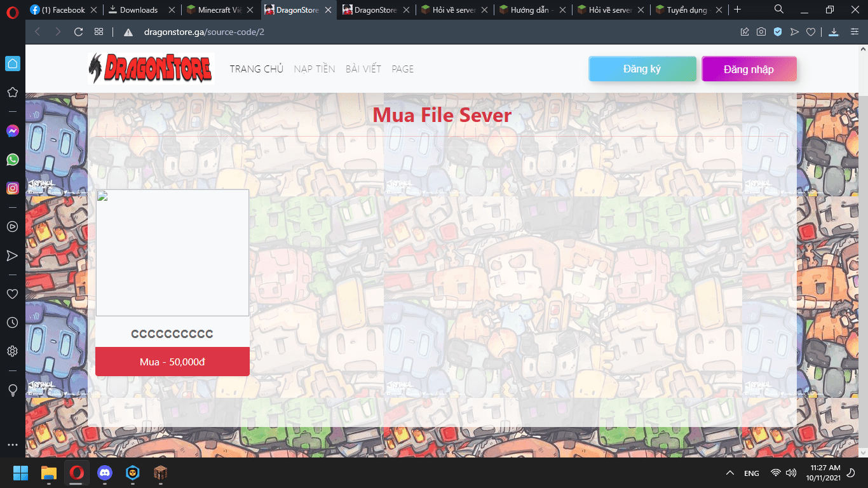Open Speed Dial home in Opera sidebar
The width and height of the screenshot is (868, 488).
click(x=12, y=64)
